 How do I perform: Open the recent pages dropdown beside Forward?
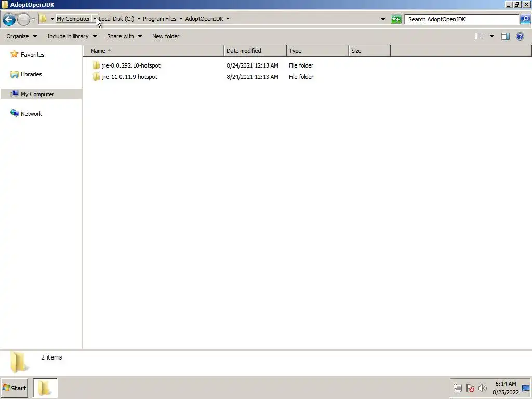[33, 19]
